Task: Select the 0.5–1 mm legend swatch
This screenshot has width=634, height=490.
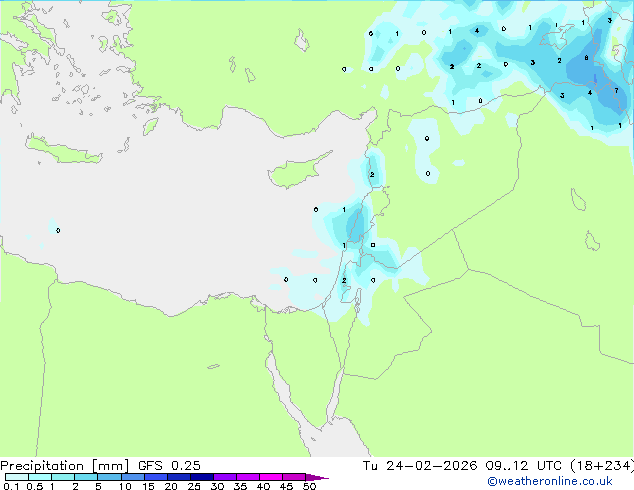Action: [x=40, y=477]
